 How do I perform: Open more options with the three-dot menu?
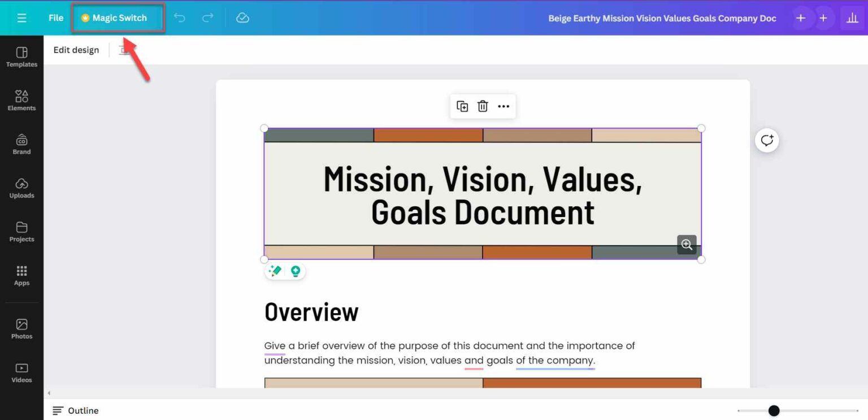(x=504, y=106)
